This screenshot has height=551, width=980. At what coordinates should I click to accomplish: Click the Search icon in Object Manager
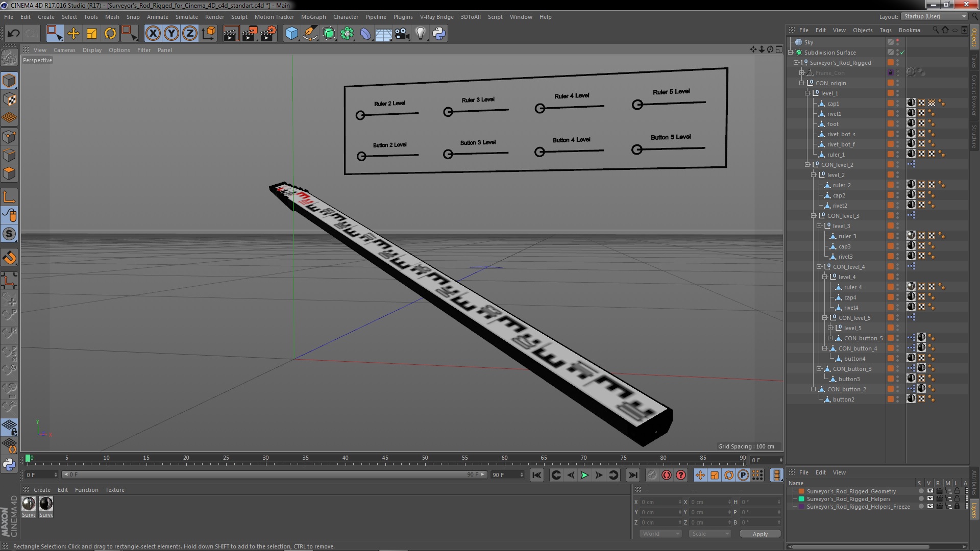coord(936,30)
